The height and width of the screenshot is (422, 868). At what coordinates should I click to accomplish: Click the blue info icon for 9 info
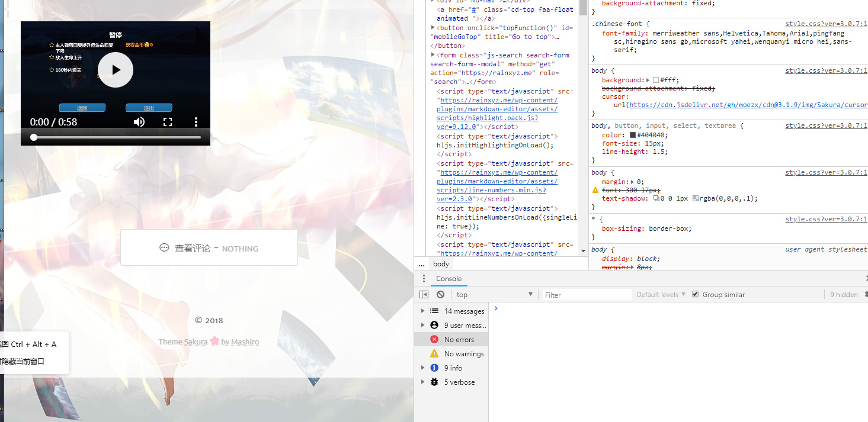coord(434,368)
